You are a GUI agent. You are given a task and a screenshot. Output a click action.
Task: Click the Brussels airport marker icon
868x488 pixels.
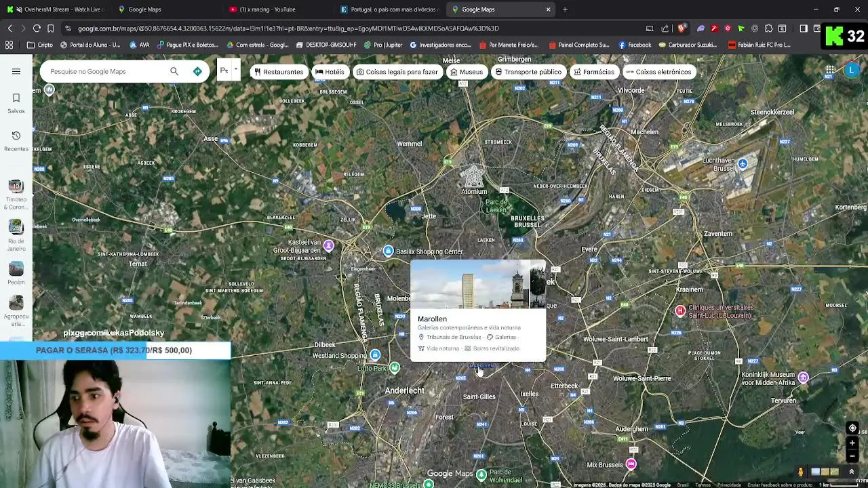click(743, 164)
